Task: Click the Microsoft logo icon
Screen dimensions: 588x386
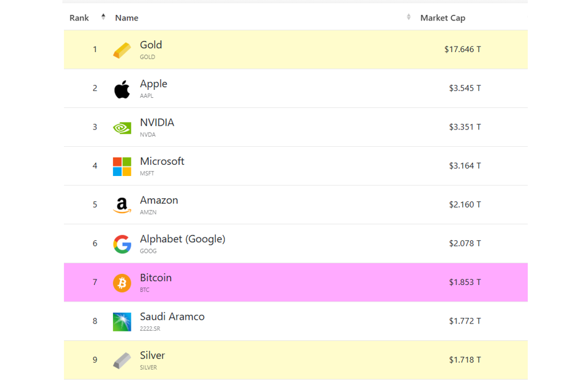Action: tap(122, 167)
